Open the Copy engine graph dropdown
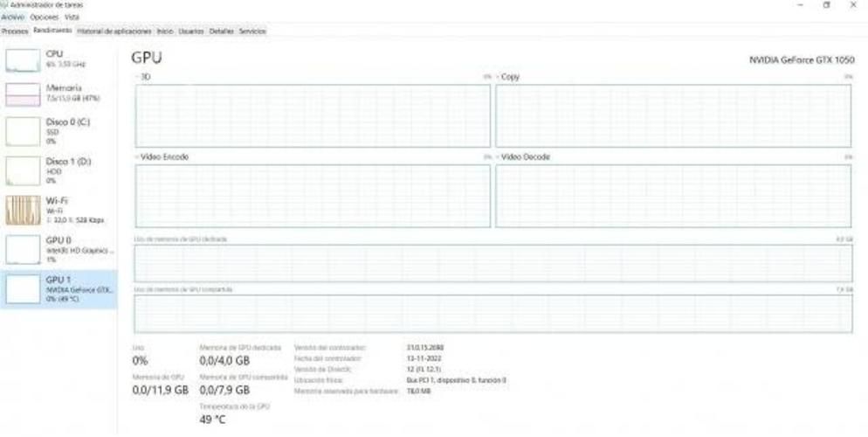 [x=507, y=77]
